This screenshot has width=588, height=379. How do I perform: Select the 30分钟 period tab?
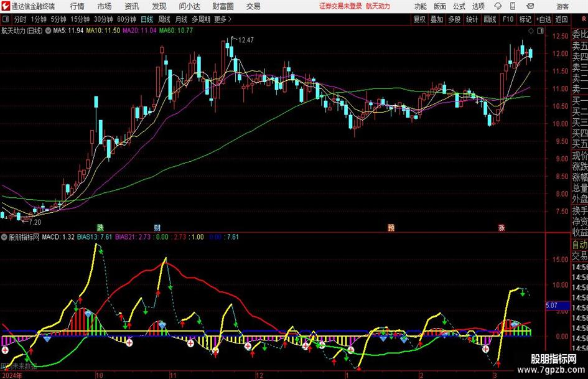[103, 19]
